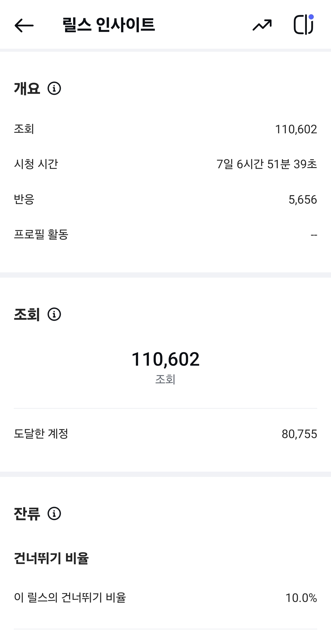Tap the 80,755 reached accounts value
The width and height of the screenshot is (331, 644).
click(x=299, y=434)
